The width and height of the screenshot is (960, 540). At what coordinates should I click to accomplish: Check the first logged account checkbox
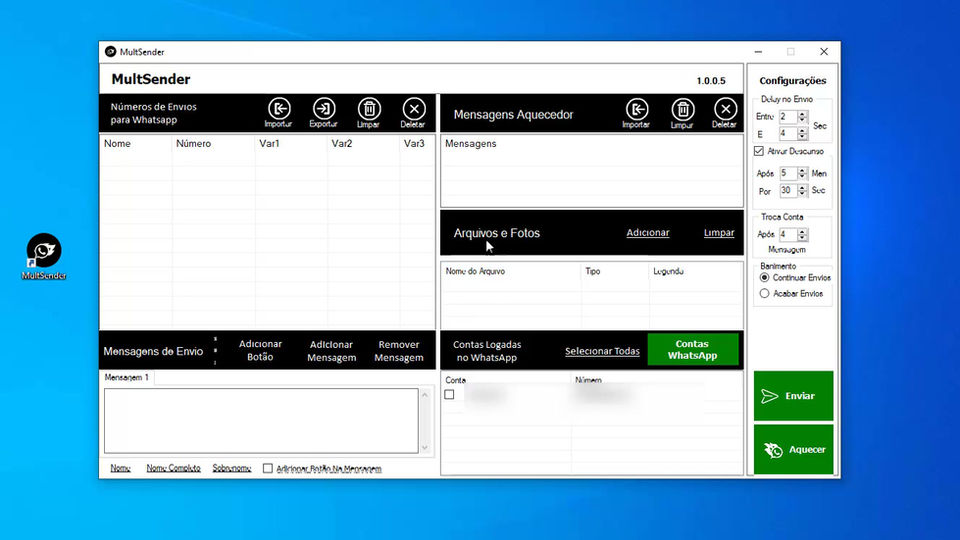coord(449,395)
